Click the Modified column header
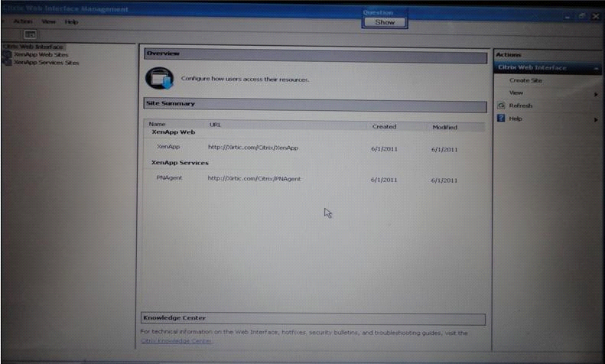This screenshot has height=364, width=605. pyautogui.click(x=444, y=127)
